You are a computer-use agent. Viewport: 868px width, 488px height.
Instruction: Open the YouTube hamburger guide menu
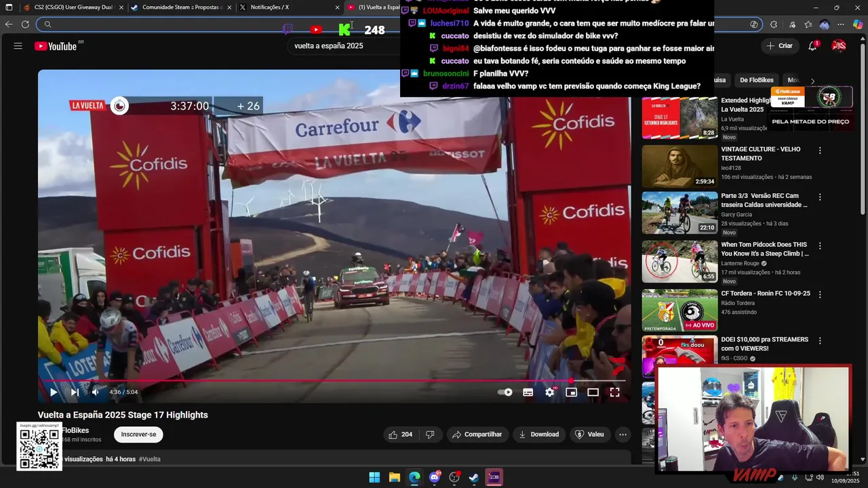click(x=18, y=46)
